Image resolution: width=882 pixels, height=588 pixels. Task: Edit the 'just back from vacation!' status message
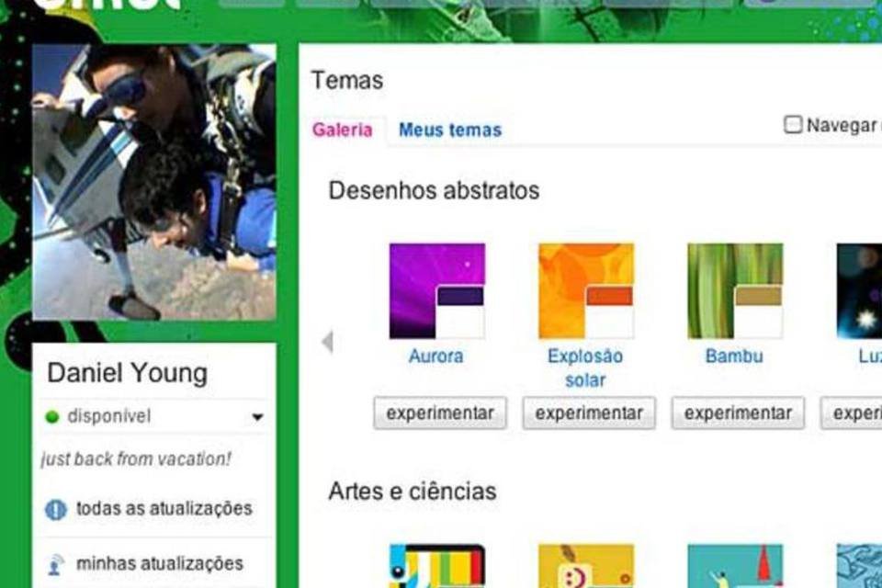click(136, 459)
